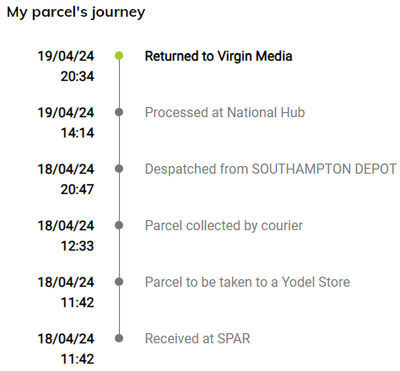Select Parcel collected by courier text
Screen dimensions: 400x371
click(224, 226)
